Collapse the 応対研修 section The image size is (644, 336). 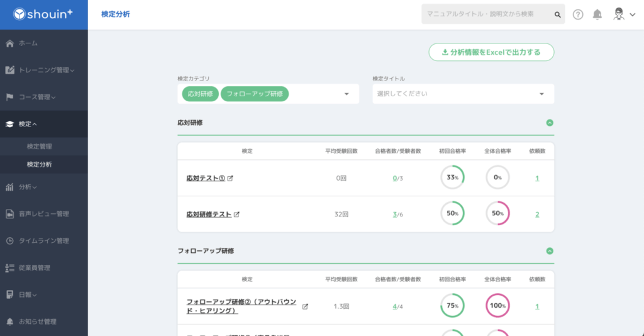click(x=550, y=123)
